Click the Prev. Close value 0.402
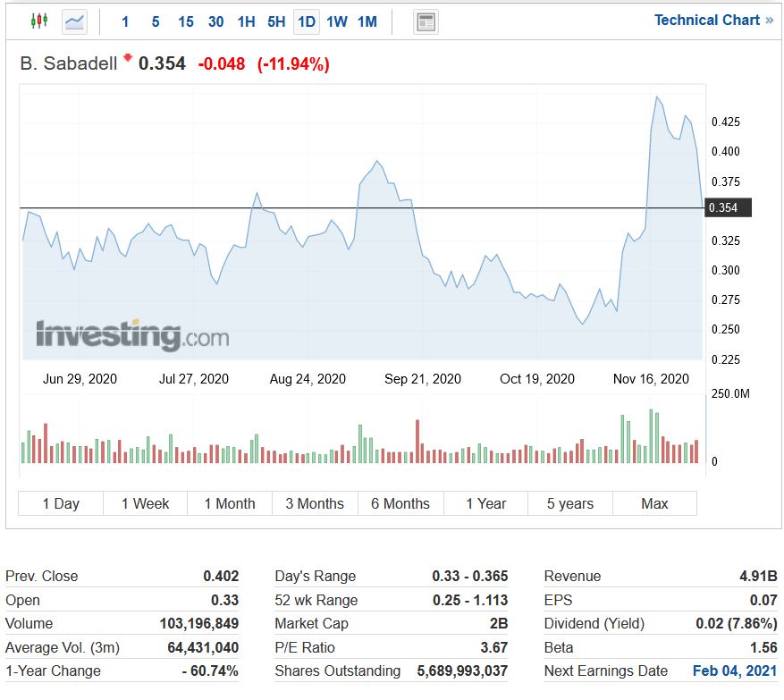This screenshot has height=700, width=784. click(x=221, y=576)
